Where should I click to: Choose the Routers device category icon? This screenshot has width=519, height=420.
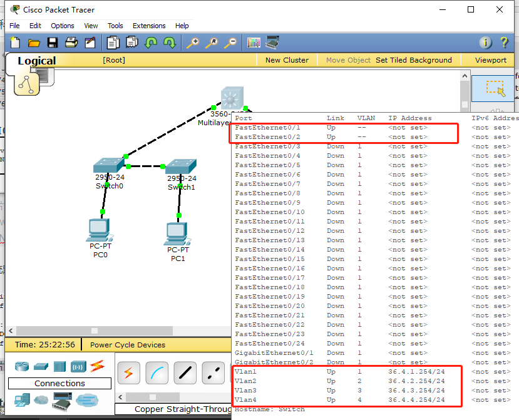pos(22,366)
